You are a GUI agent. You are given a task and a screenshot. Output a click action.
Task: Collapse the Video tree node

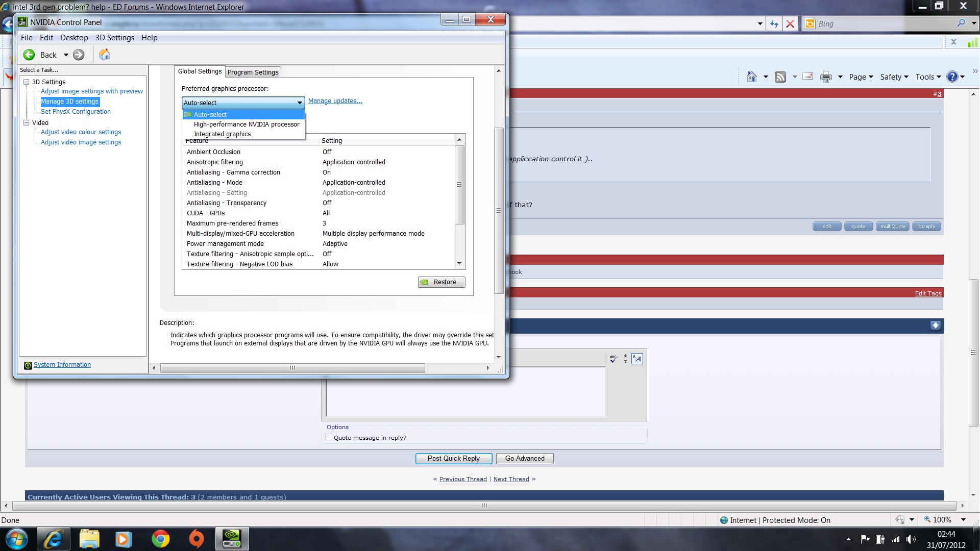(26, 122)
